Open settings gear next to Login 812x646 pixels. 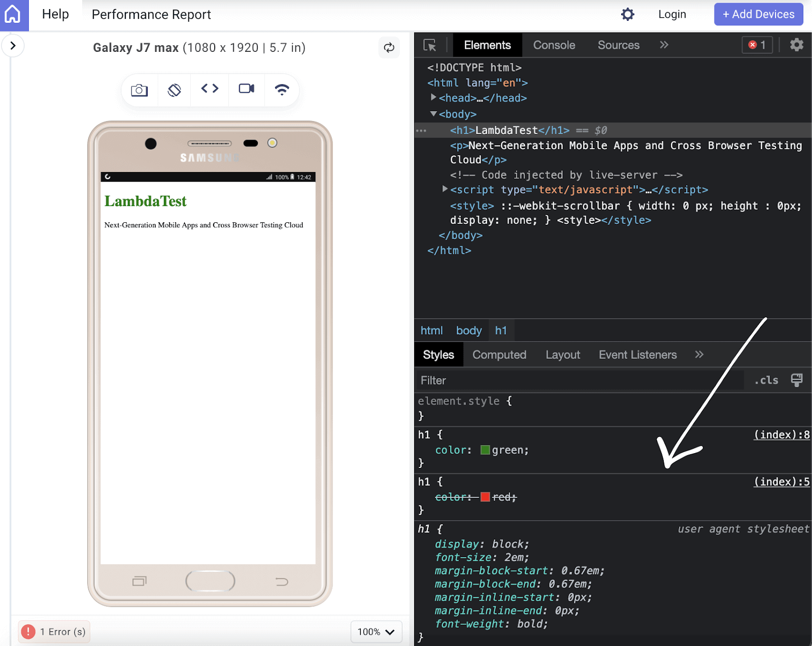628,14
